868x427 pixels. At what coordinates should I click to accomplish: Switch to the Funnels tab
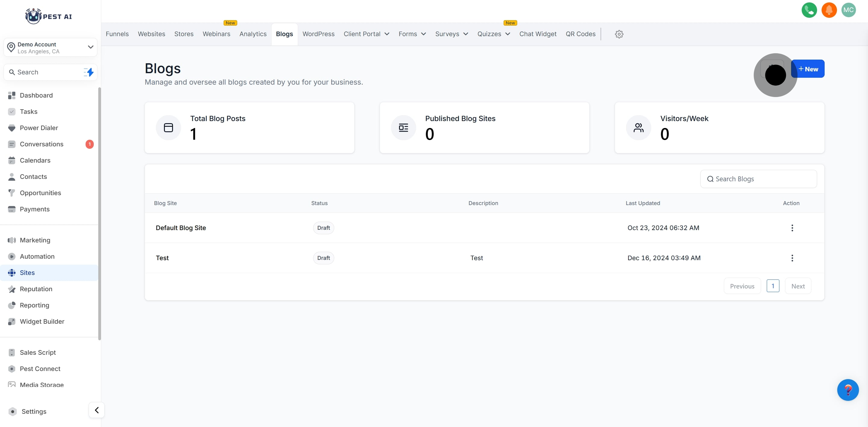pos(117,34)
